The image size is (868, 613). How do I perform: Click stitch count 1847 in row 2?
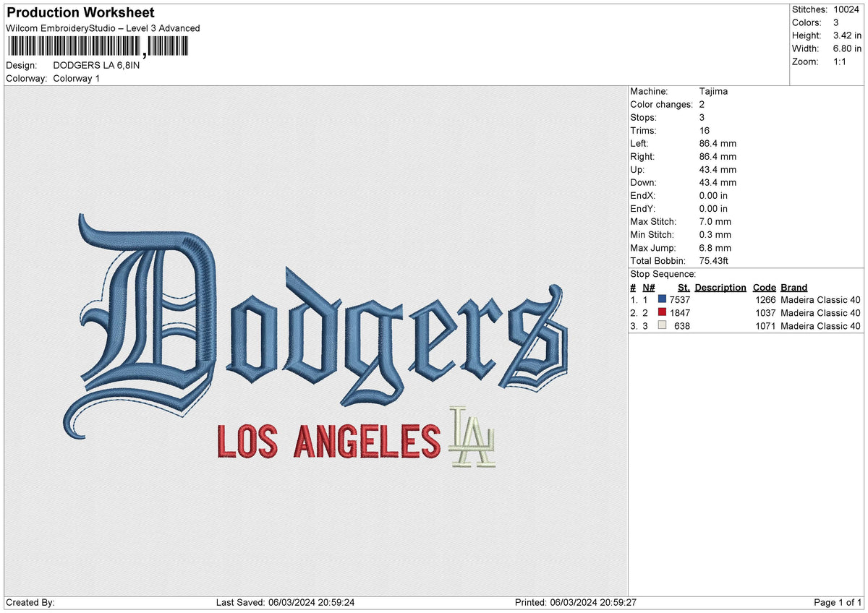[x=679, y=312]
